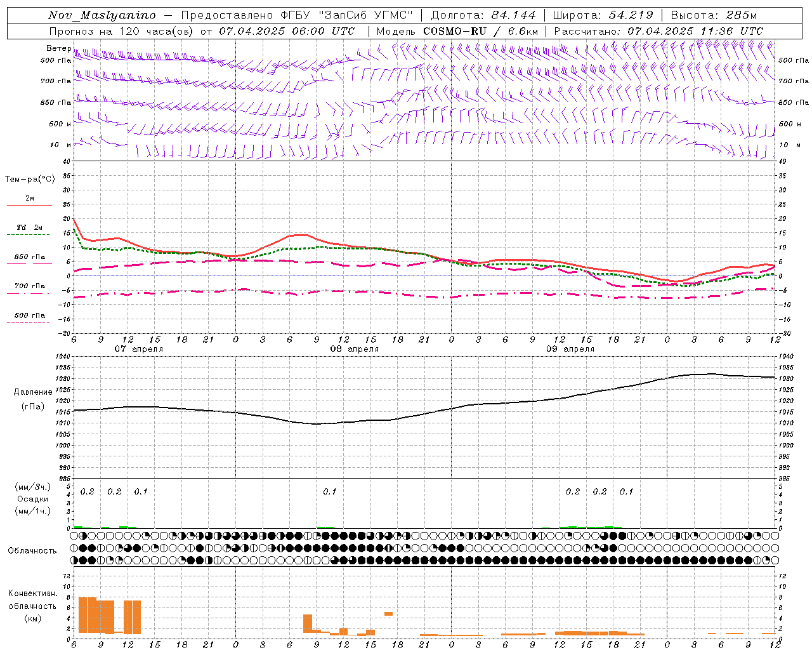
Task: Click the 1040 label on left pressure axis
Action: (65, 357)
